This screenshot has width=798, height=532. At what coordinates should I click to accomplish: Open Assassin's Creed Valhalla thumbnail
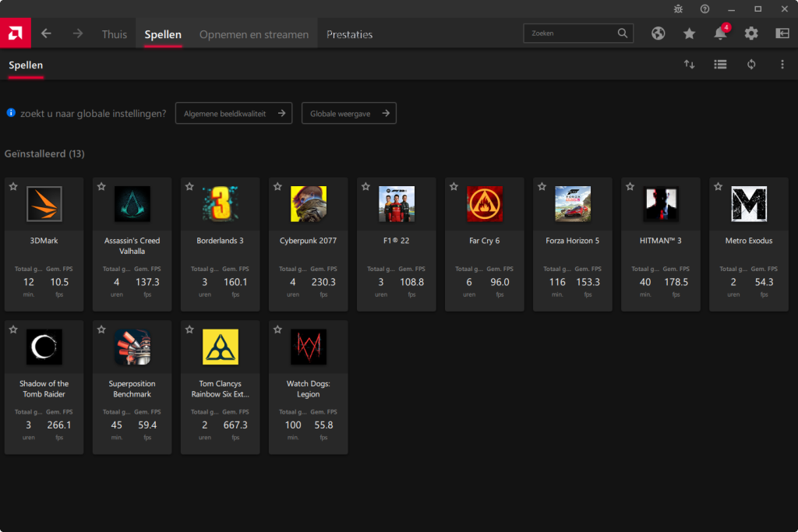[132, 204]
